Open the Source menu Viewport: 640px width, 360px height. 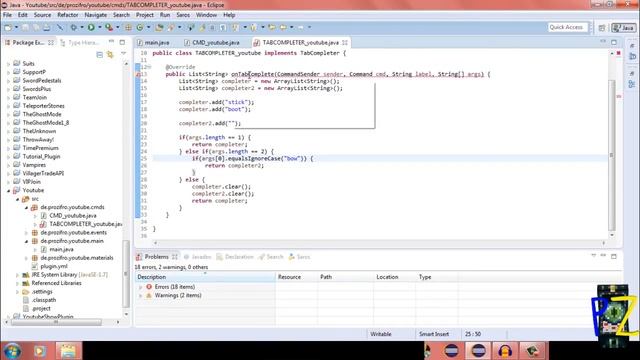pos(42,15)
